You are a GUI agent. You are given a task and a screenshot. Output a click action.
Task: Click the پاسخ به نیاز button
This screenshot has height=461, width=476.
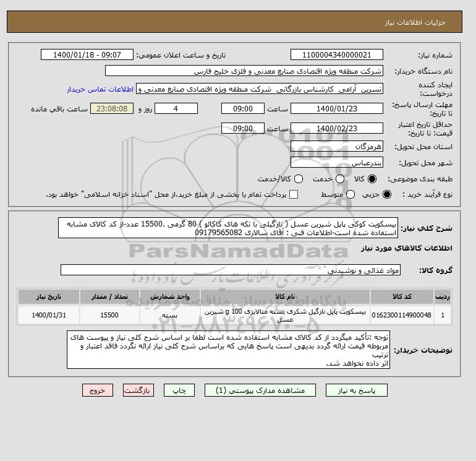(x=357, y=390)
